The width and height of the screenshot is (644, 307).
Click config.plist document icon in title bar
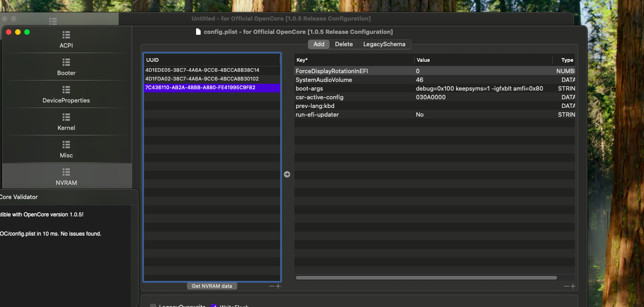198,32
